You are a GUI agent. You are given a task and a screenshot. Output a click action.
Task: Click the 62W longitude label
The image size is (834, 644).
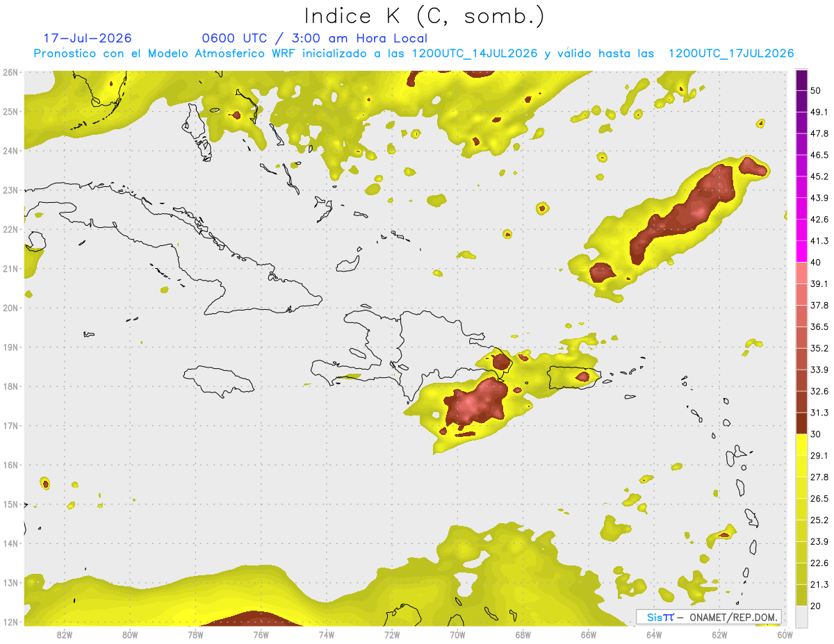point(719,635)
